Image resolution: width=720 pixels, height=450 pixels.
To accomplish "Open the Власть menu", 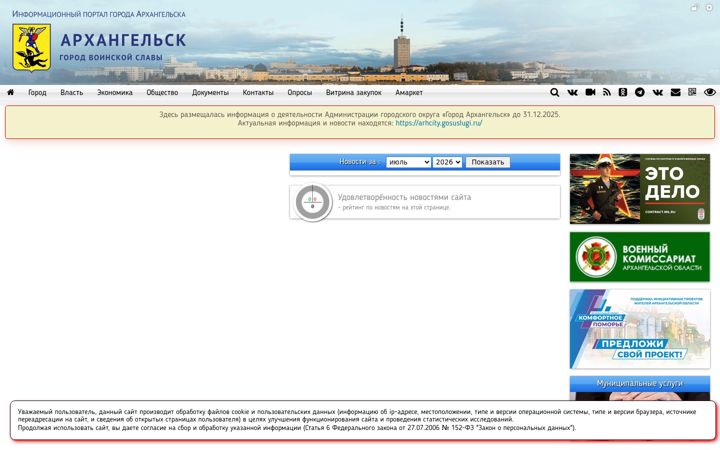I will (x=72, y=93).
